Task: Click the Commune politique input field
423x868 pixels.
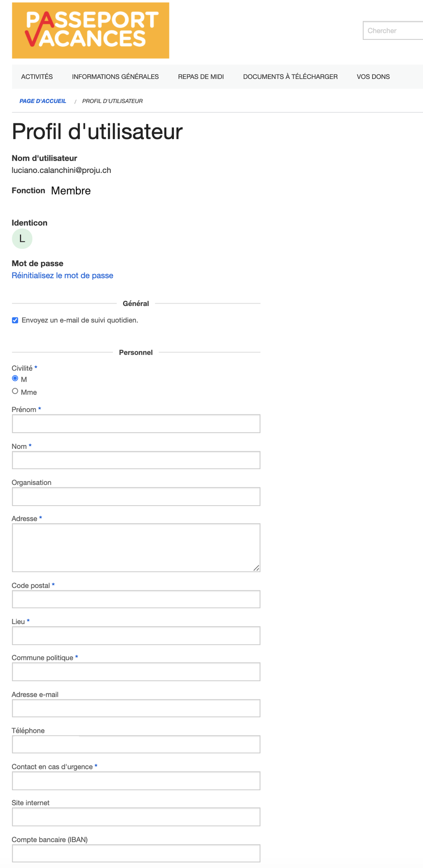Action: coord(136,672)
